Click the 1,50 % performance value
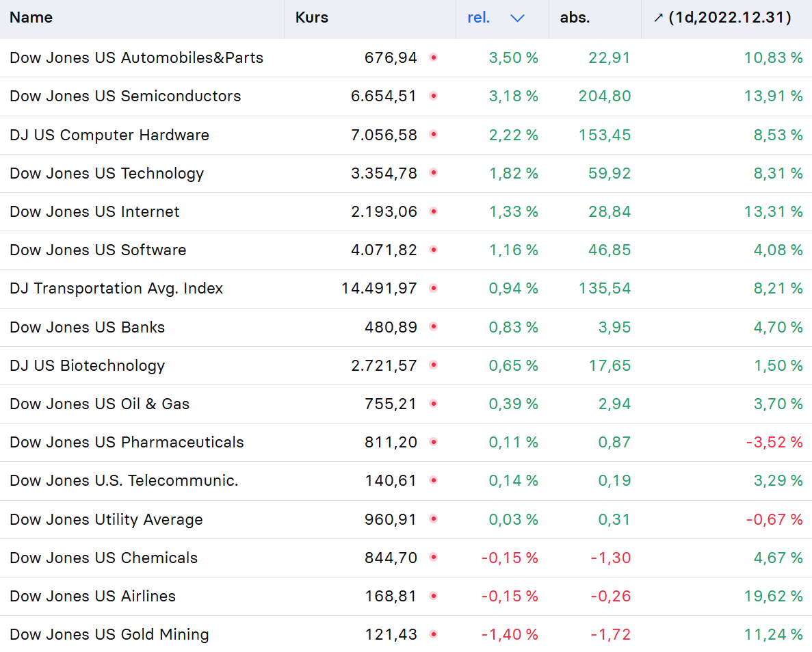 point(778,365)
